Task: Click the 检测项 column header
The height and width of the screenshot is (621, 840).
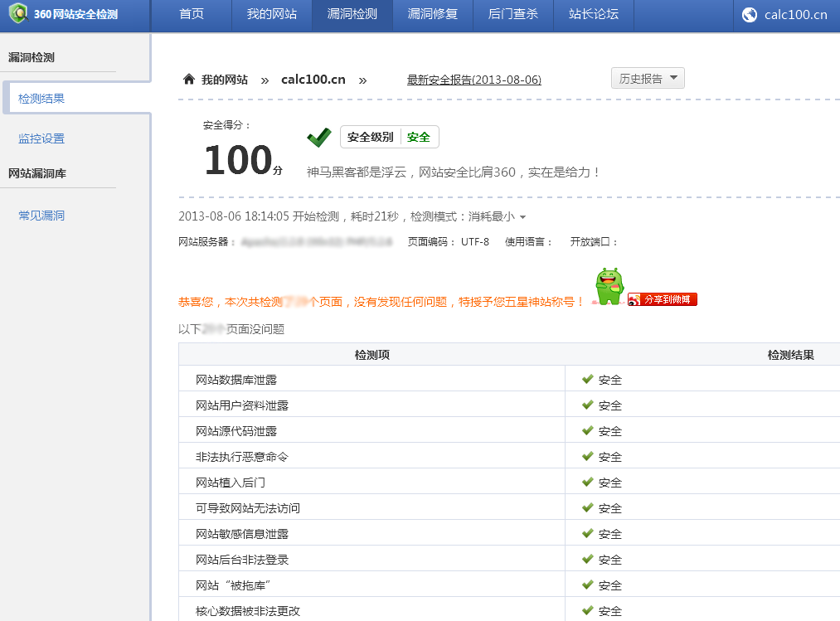Action: (371, 355)
